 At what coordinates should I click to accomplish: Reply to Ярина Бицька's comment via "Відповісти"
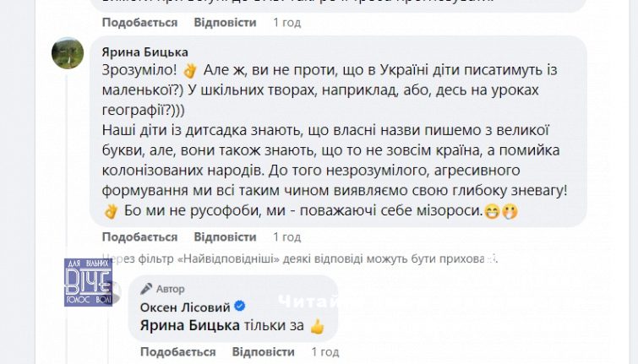tap(225, 237)
